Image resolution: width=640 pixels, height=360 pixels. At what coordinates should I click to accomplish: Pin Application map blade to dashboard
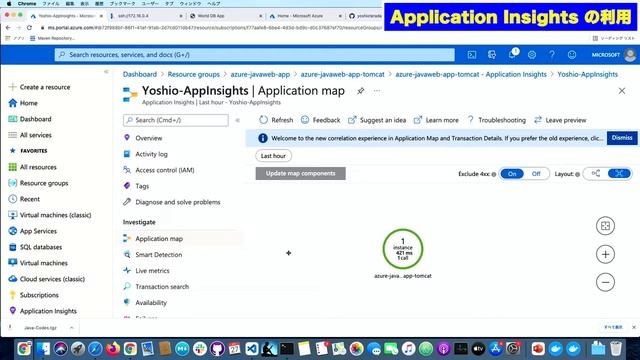[360, 91]
